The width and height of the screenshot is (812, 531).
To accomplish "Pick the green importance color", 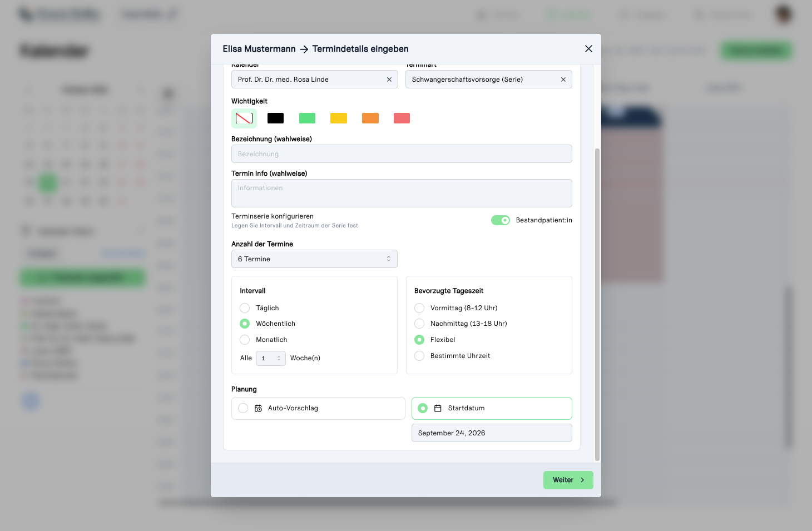I will [307, 118].
